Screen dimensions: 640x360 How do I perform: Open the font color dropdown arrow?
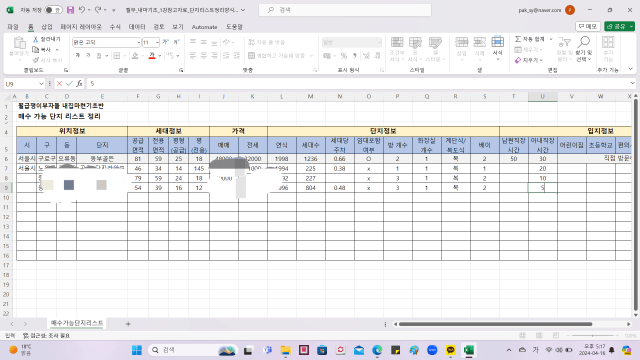pos(160,56)
